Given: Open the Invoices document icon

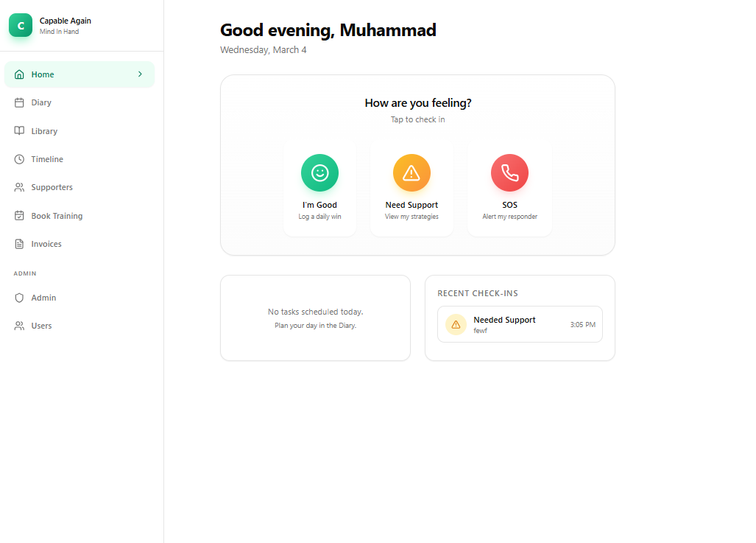Looking at the screenshot, I should point(18,243).
